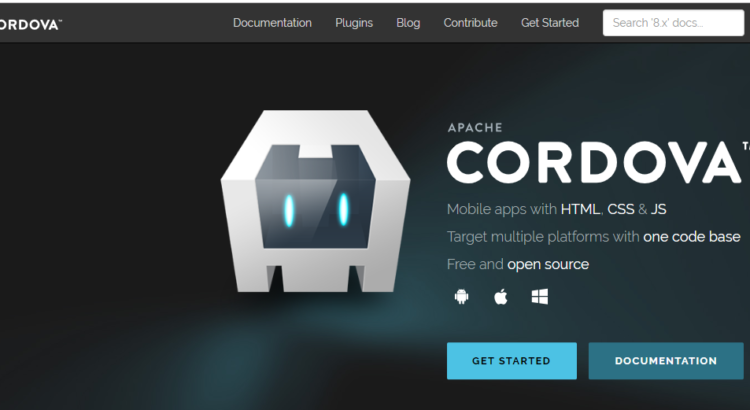
Task: Go to the Plugins page
Action: coord(354,23)
